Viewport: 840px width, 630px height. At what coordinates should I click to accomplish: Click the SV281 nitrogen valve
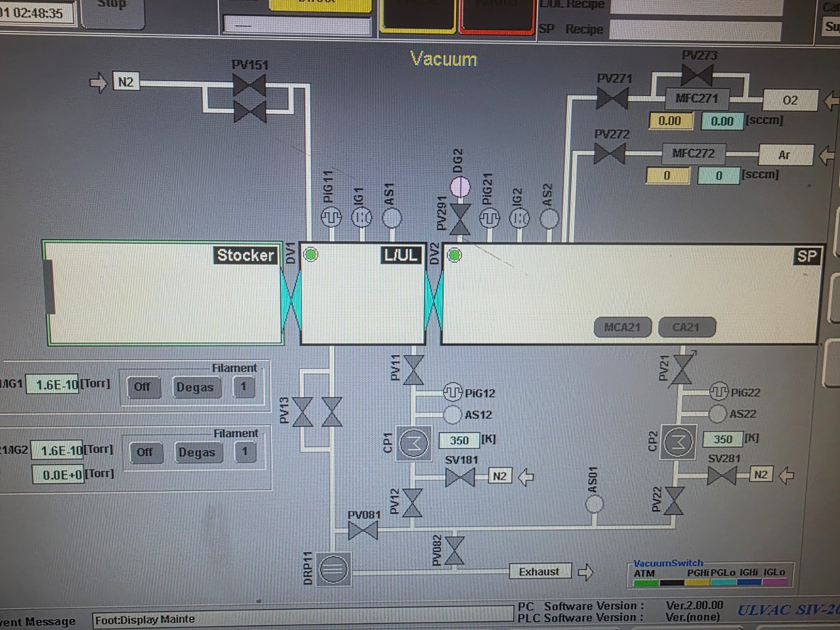pos(722,476)
